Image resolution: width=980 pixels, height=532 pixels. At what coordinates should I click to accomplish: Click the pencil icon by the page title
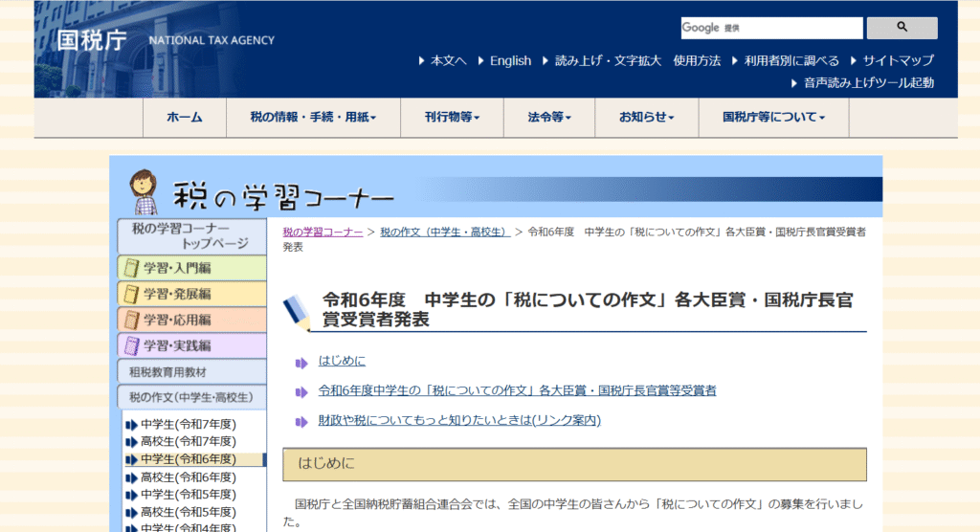pos(297,312)
